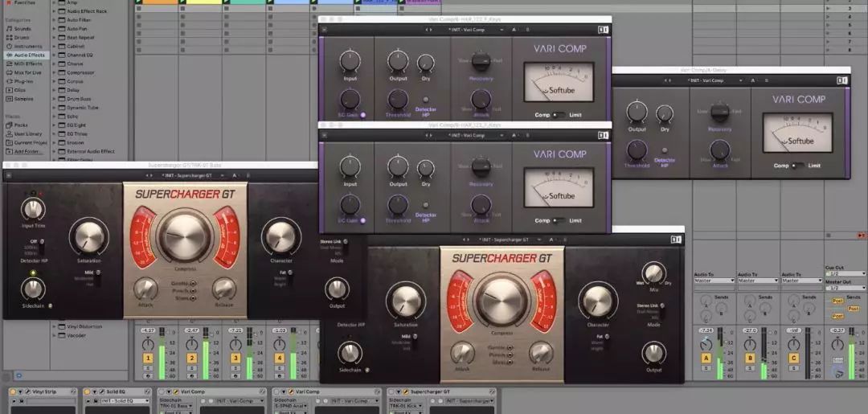Toggle return track A activator
Image resolution: width=868 pixels, height=414 pixels.
(706, 358)
